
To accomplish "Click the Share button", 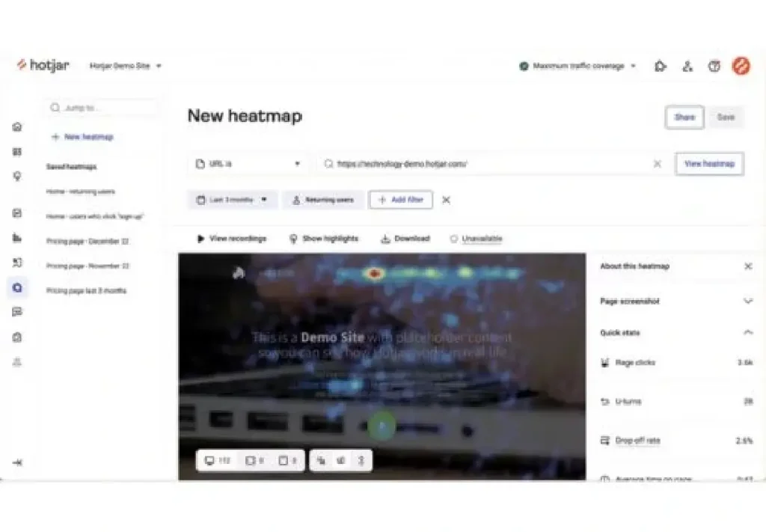I will click(684, 117).
